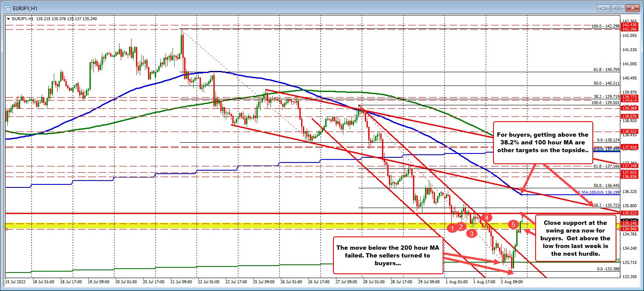The height and width of the screenshot is (291, 644).
Task: Select the 'For buyers, getting above the 38.2%' note
Action: coord(543,142)
